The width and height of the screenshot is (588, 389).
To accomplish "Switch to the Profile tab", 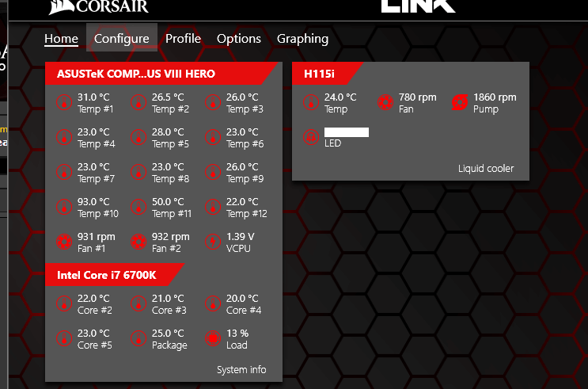I will click(x=183, y=39).
